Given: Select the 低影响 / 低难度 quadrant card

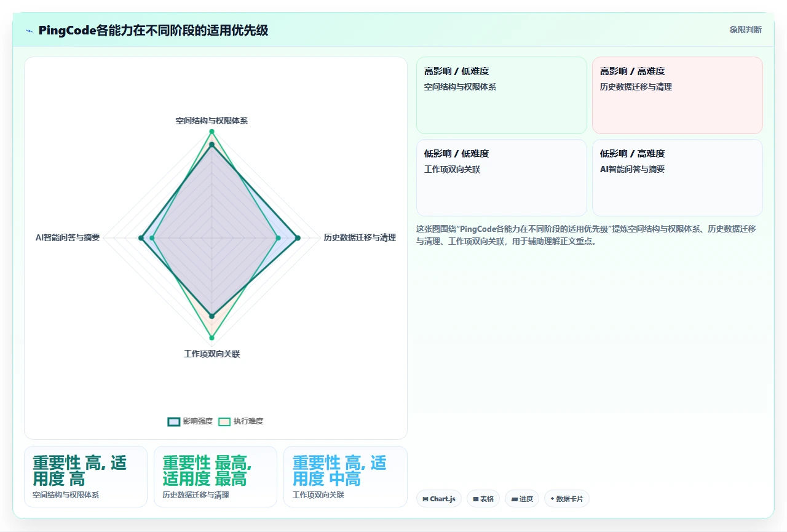Looking at the screenshot, I should [x=502, y=178].
